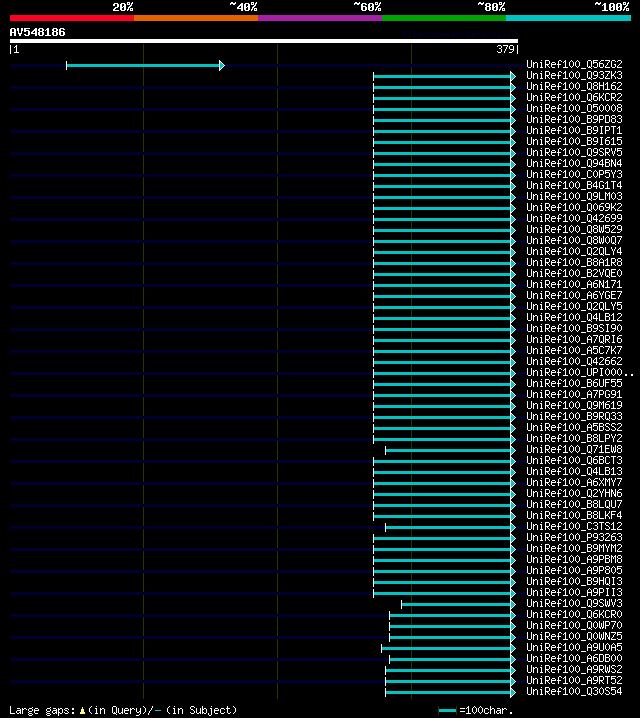The image size is (640, 718).
Task: Select label UniRef100_B4G1T4
Action: pos(574,185)
